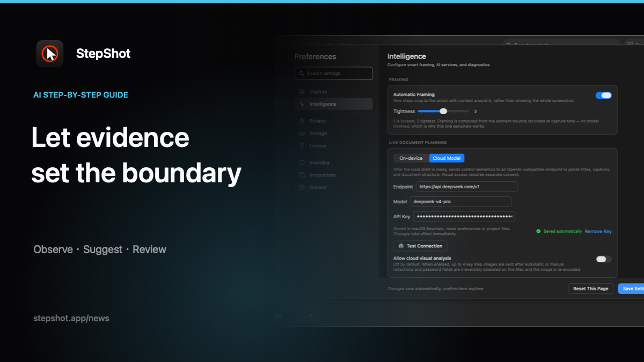Click the Tightness value "3"
The width and height of the screenshot is (644, 362).
point(475,112)
